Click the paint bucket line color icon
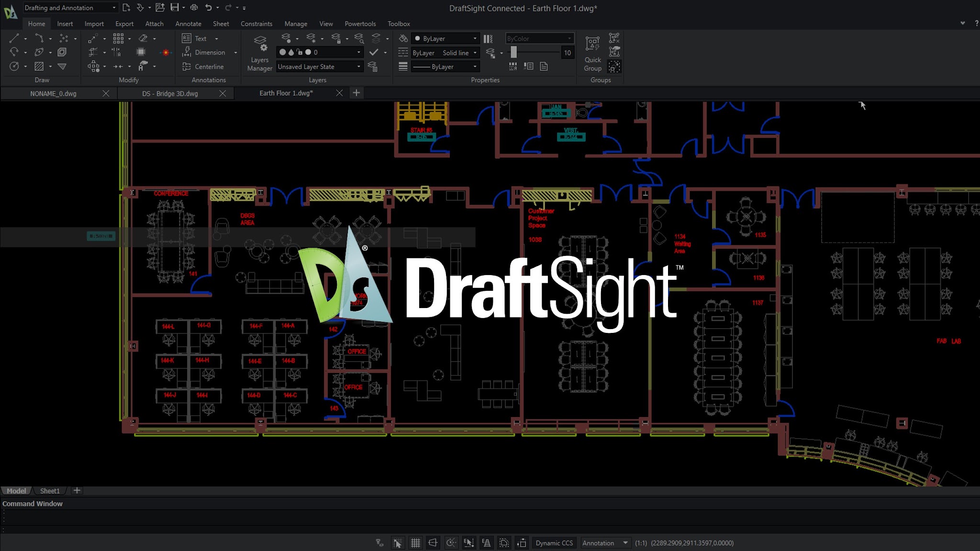980x551 pixels. click(x=403, y=38)
